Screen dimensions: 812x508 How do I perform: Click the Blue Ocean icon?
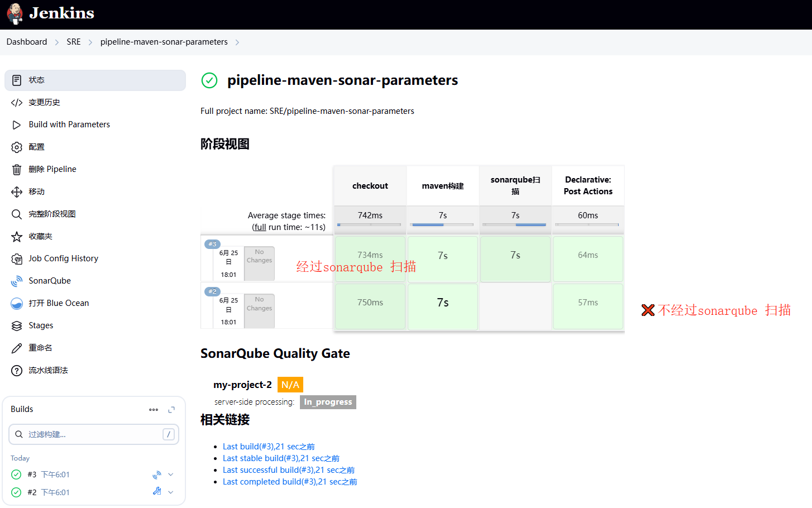coord(17,304)
